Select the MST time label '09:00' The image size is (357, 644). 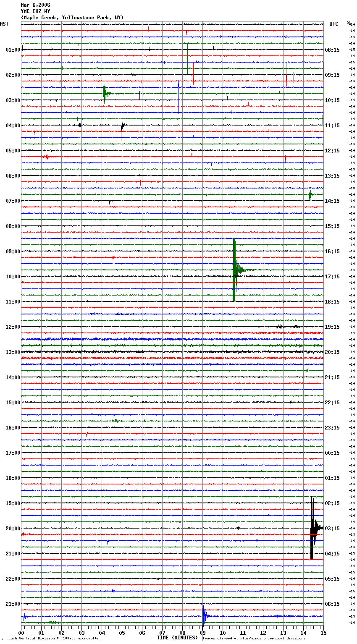[13, 251]
